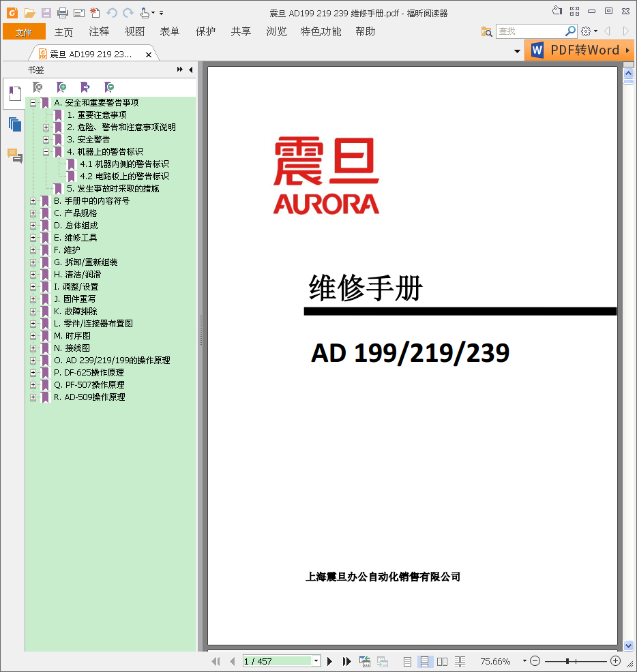Go to next page arrow

(x=329, y=661)
